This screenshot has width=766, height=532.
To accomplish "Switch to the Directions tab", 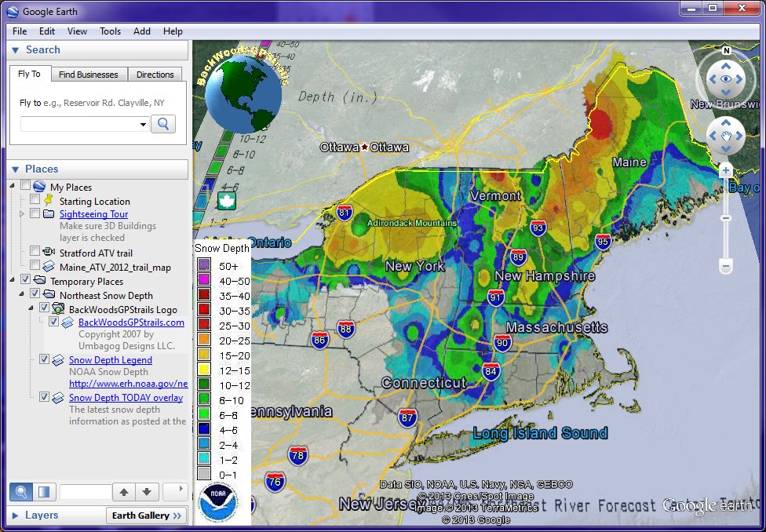I will point(155,75).
